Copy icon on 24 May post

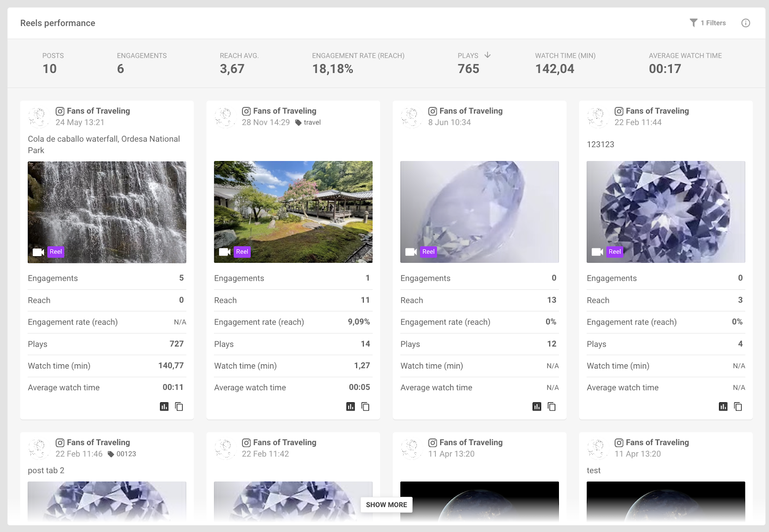179,407
